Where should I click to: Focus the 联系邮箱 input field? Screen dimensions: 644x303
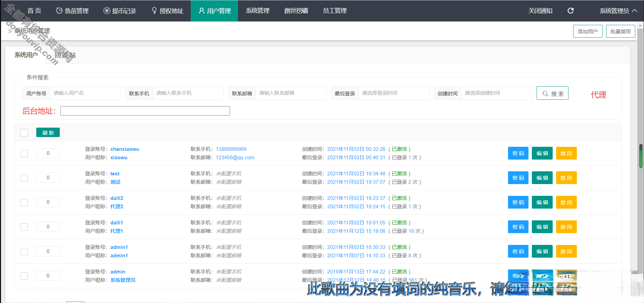tap(291, 93)
